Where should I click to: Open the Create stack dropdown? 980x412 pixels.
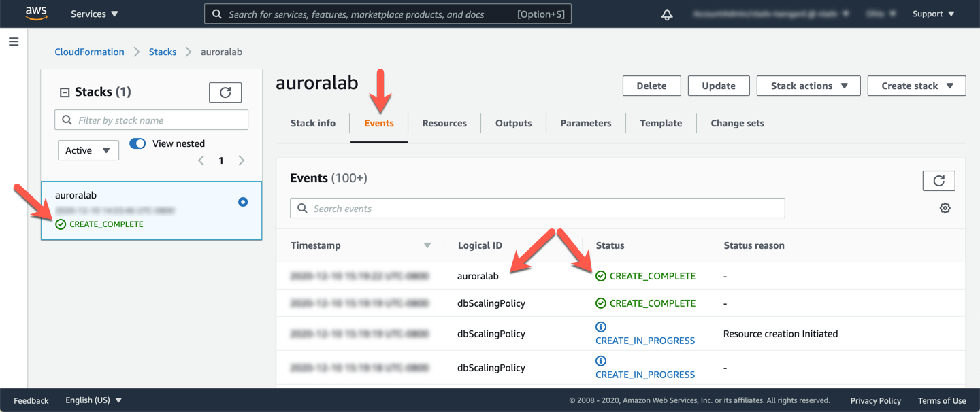916,86
